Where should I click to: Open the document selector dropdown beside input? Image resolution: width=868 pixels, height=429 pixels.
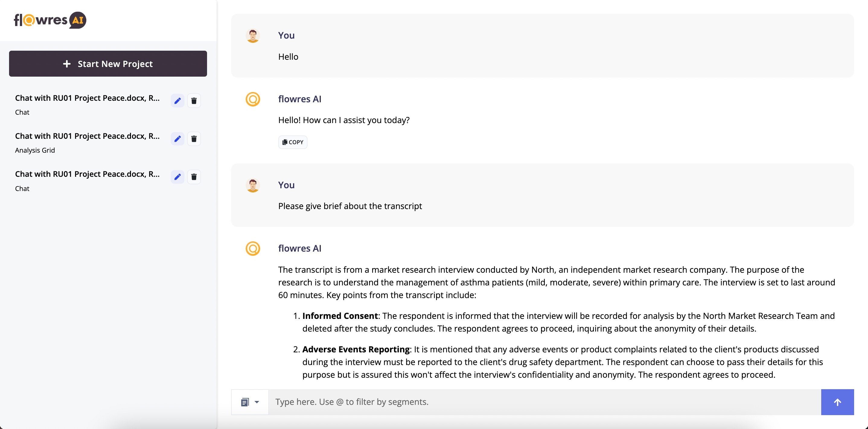(250, 402)
